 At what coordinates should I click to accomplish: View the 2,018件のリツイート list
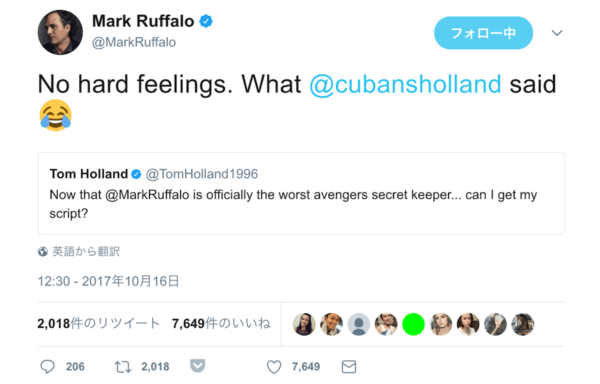[x=98, y=324]
